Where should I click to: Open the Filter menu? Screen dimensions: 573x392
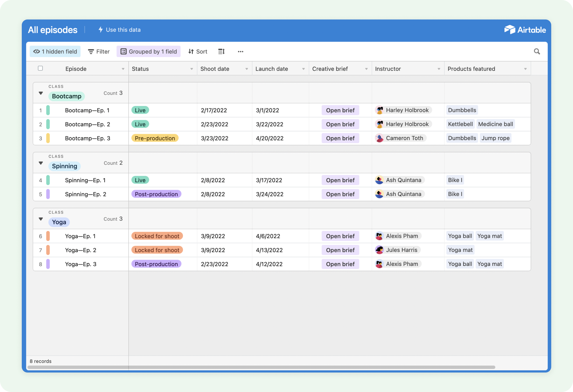point(99,52)
